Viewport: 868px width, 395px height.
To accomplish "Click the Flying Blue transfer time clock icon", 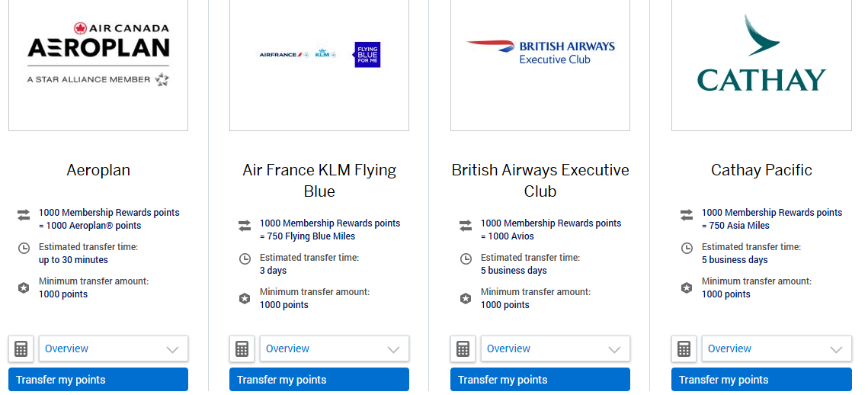I will point(245,259).
